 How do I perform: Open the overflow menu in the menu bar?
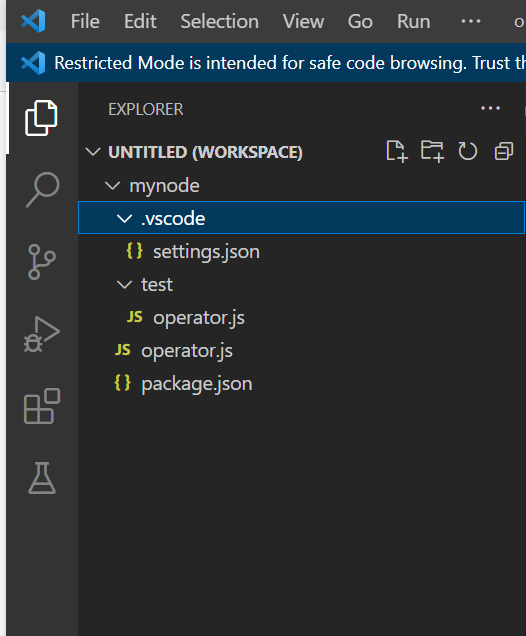(x=471, y=21)
